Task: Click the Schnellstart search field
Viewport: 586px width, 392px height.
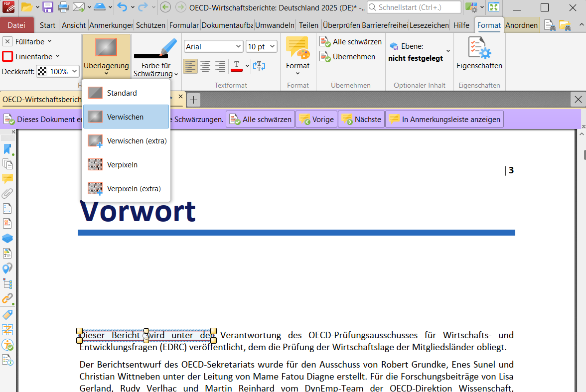Action: tap(414, 7)
